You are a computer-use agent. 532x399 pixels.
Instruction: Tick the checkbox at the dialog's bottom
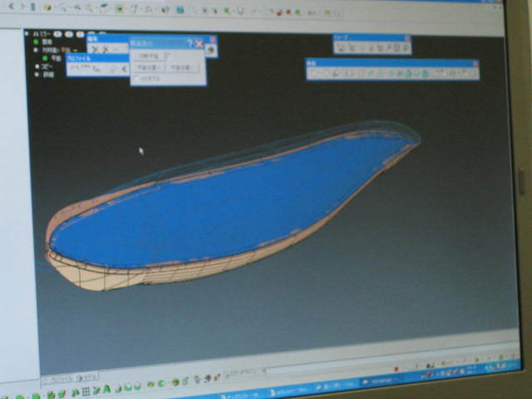pyautogui.click(x=137, y=78)
